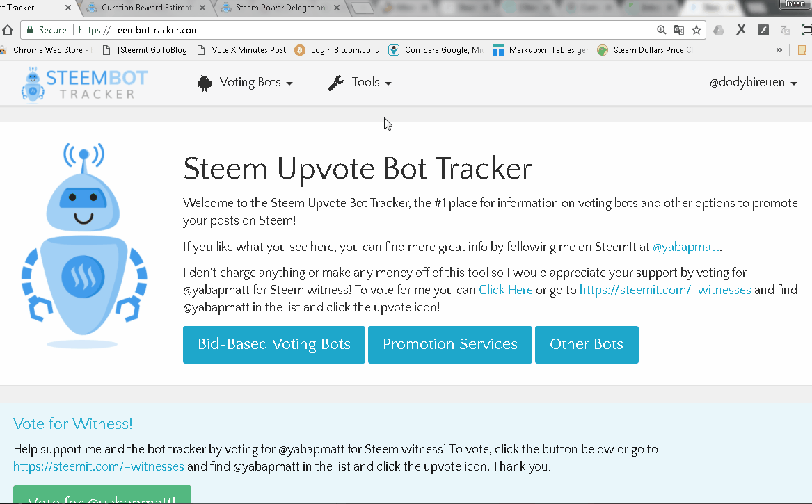Viewport: 812px width, 504px height.
Task: Bookmark this page with the star icon
Action: point(696,30)
